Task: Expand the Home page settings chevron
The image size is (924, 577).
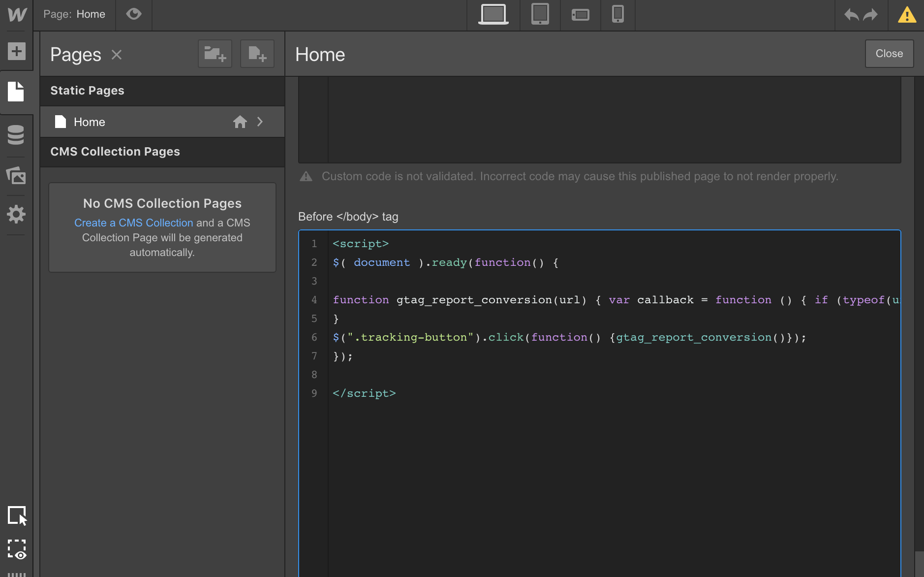Action: tap(260, 122)
